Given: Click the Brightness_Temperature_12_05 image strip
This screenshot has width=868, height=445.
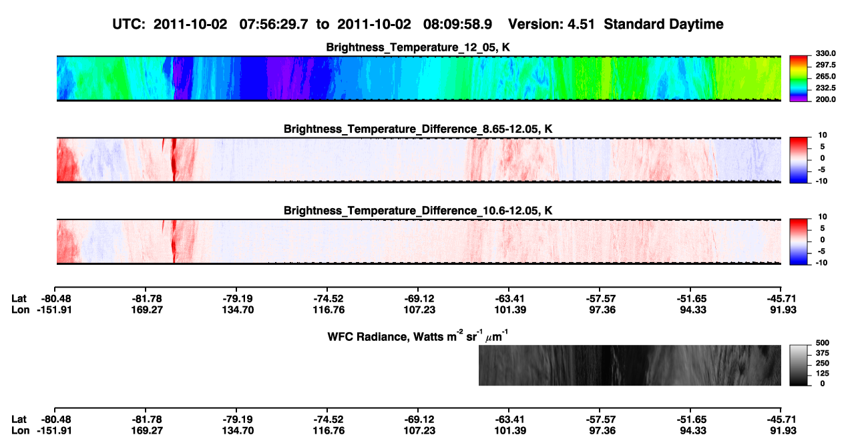Looking at the screenshot, I should [x=419, y=78].
